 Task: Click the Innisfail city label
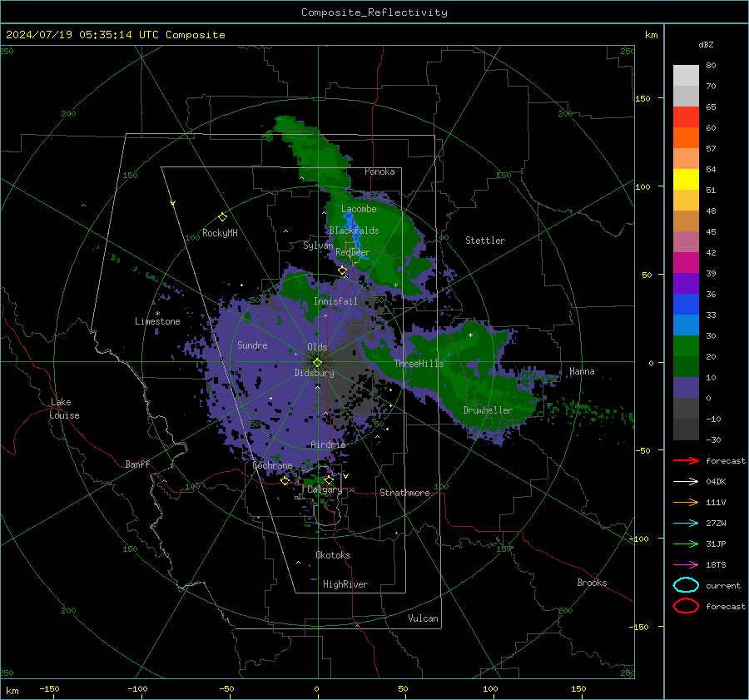[335, 301]
